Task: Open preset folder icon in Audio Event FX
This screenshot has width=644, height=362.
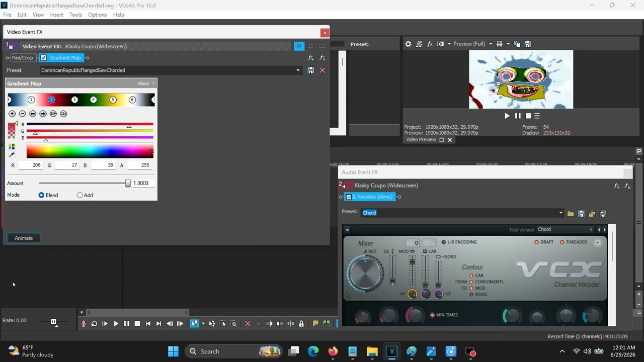Action: (571, 214)
